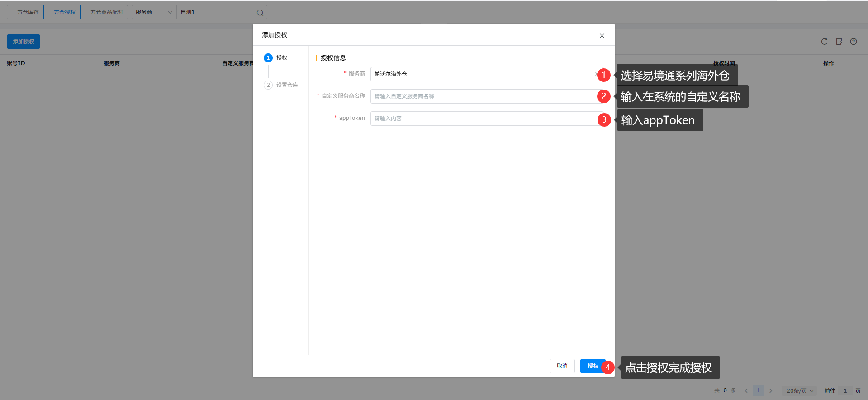The image size is (868, 400).
Task: Click the question mark help icon
Action: click(x=854, y=42)
